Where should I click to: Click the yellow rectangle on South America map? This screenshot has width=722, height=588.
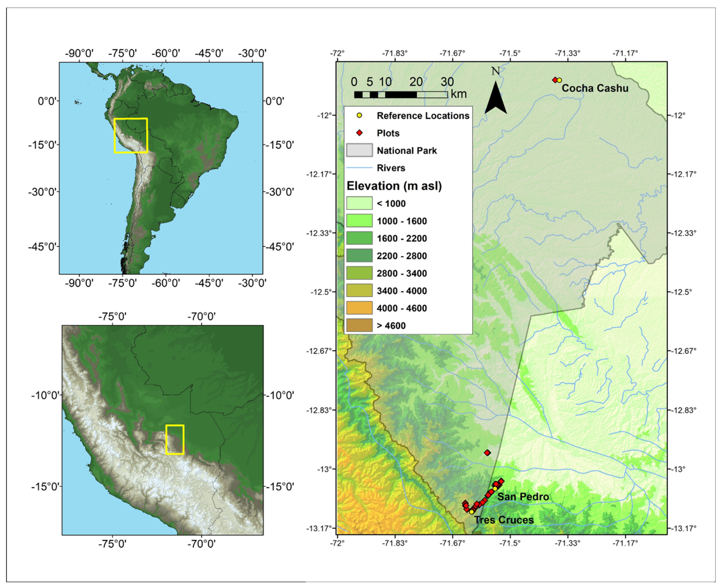131,136
